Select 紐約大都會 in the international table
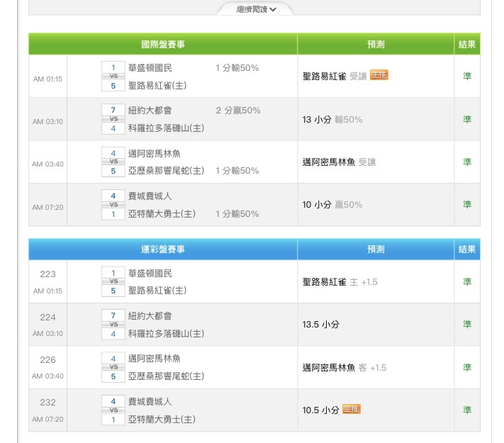The width and height of the screenshot is (504, 443). [150, 111]
